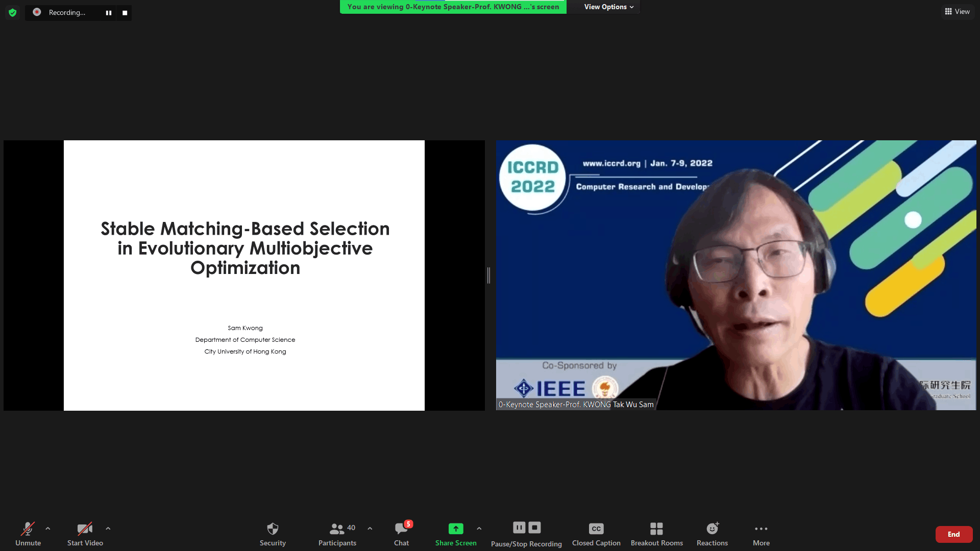Click City University of Hong Kong text

[245, 352]
